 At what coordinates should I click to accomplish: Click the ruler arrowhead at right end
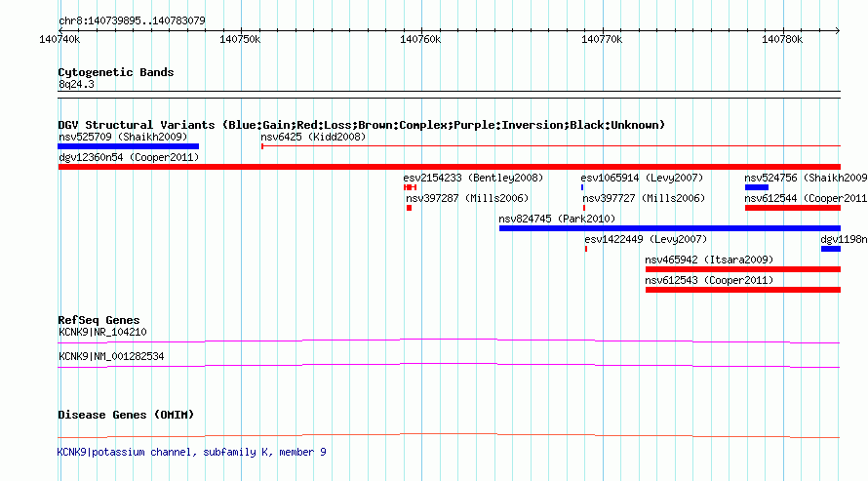[x=838, y=30]
